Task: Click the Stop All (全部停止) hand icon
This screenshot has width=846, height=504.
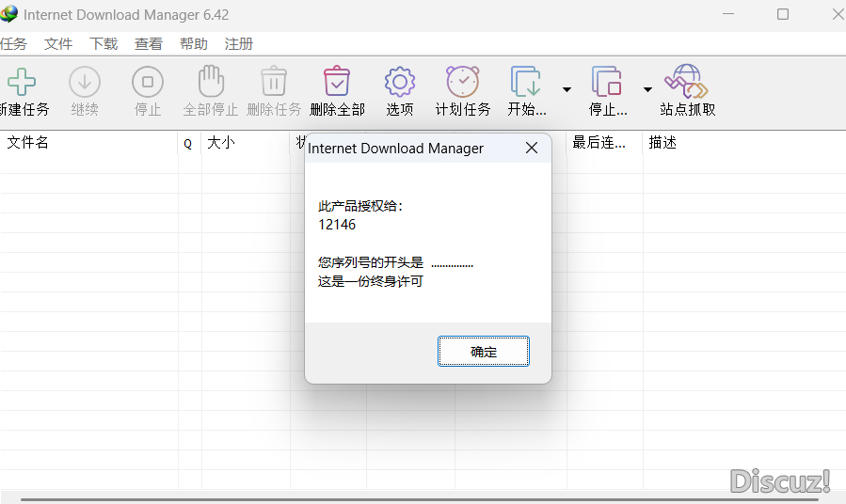Action: [x=210, y=83]
